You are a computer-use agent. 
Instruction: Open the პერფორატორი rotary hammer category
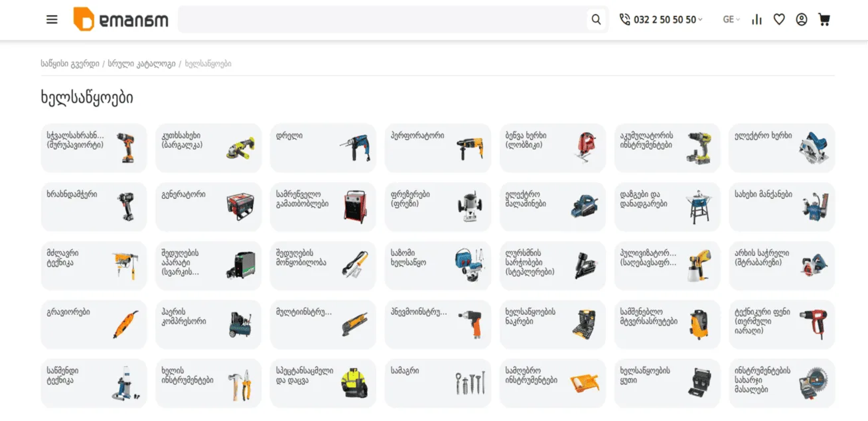[438, 148]
